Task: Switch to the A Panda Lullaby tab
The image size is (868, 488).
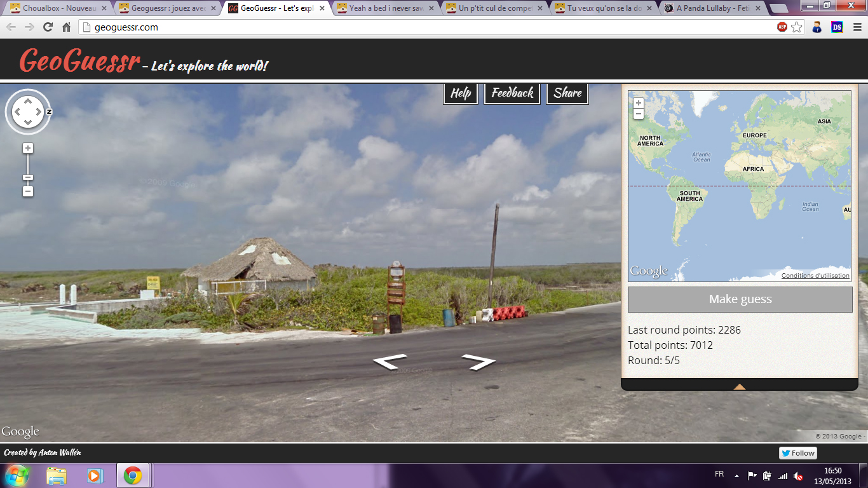Action: [711, 8]
